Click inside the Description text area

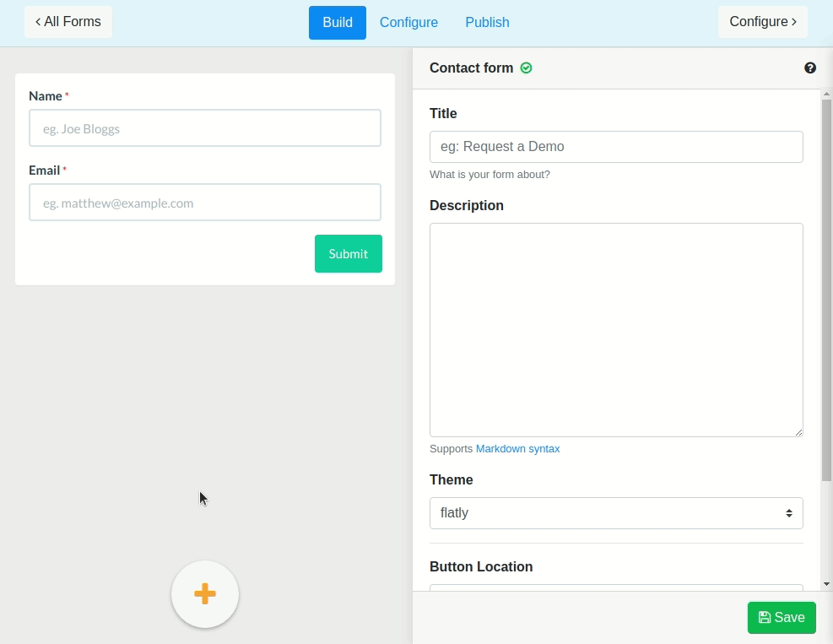[x=616, y=329]
